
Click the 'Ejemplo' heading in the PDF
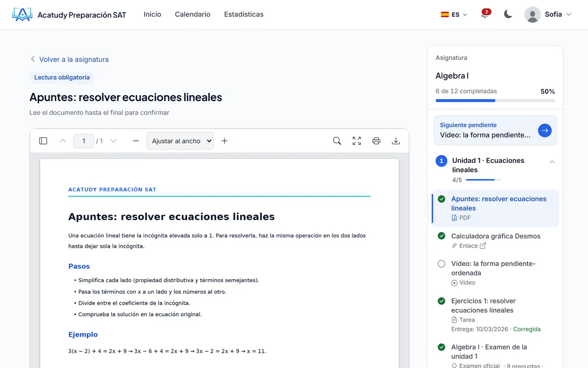pyautogui.click(x=83, y=335)
